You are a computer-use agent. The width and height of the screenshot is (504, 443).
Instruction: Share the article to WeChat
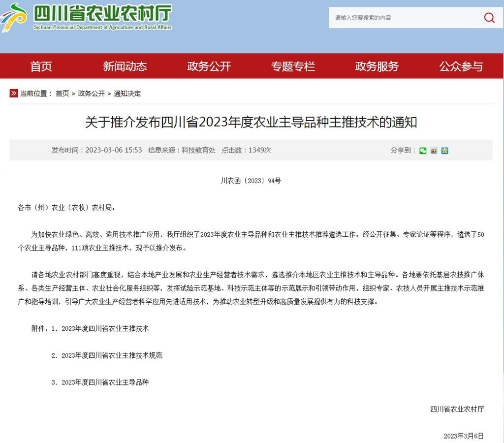tap(423, 151)
